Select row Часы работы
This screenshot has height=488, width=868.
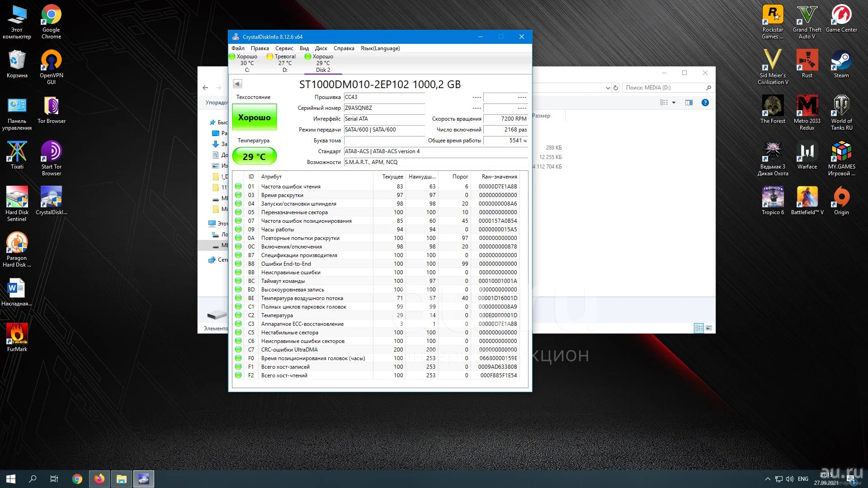coord(376,230)
